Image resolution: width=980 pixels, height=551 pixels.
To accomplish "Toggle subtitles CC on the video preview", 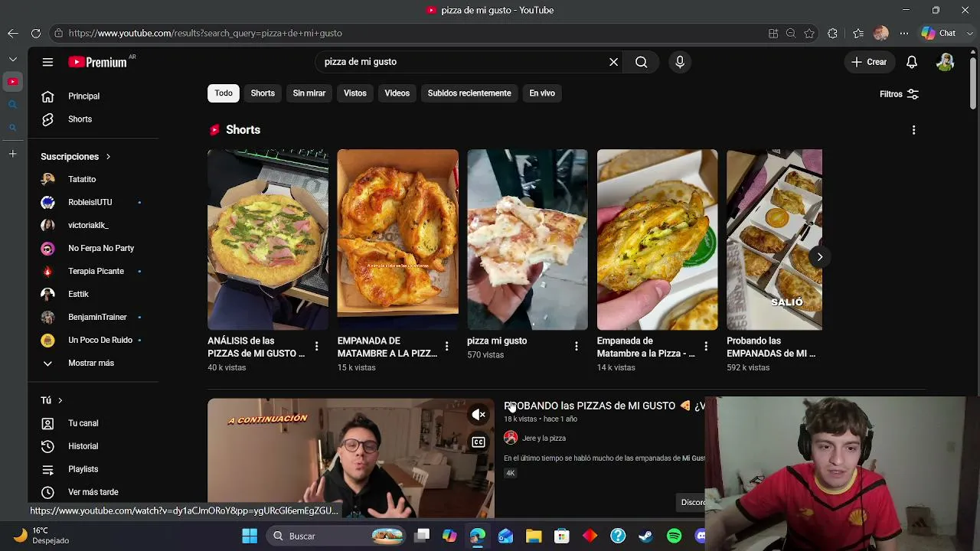I will 479,442.
